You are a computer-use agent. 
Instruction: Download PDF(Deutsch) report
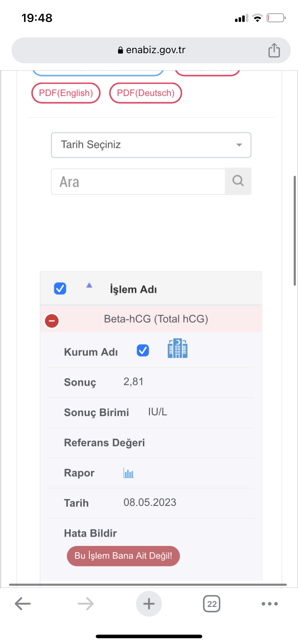pos(146,93)
